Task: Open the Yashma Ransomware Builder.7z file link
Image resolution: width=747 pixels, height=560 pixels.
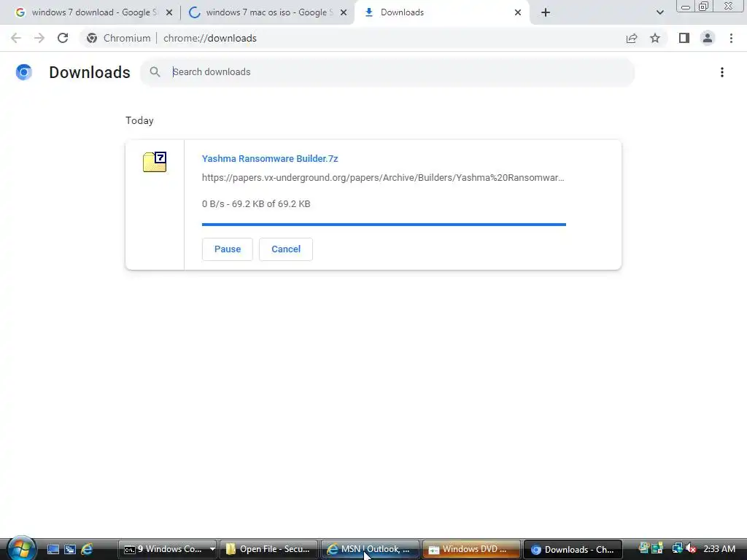Action: coord(270,158)
